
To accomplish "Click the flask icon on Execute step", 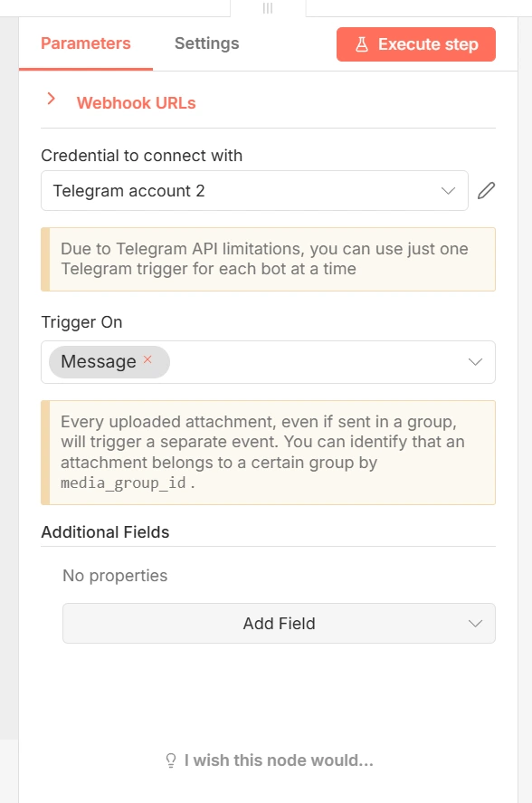I will click(x=360, y=43).
